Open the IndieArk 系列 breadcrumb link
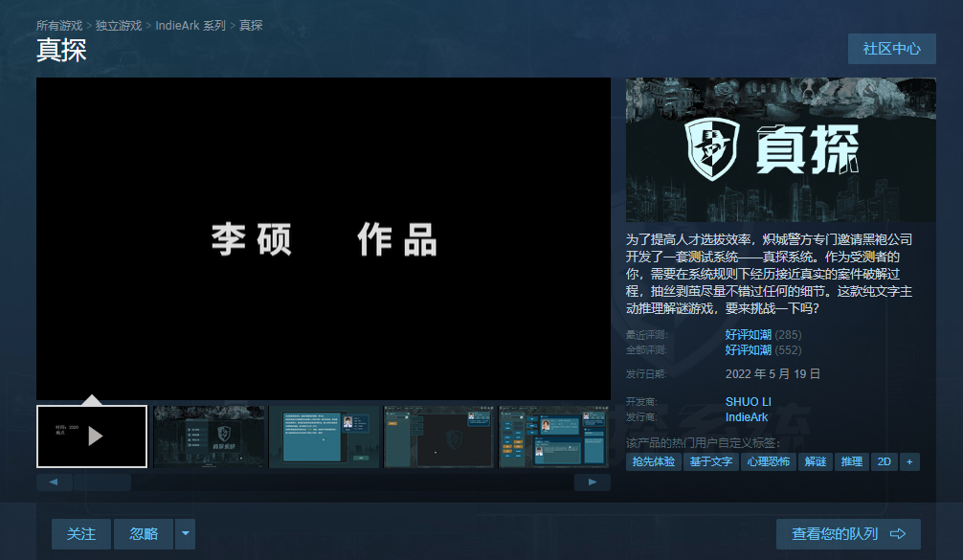 click(x=190, y=25)
